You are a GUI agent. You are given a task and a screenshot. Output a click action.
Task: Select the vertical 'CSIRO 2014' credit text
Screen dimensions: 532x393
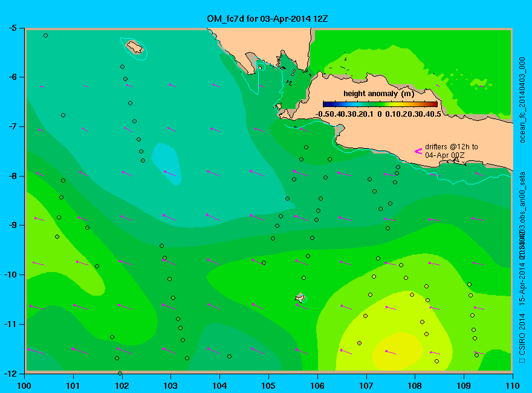(522, 335)
